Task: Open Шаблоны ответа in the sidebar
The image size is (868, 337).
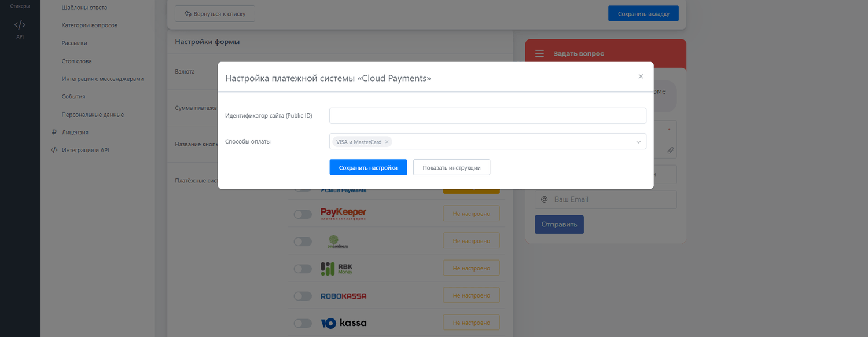Action: (x=84, y=8)
